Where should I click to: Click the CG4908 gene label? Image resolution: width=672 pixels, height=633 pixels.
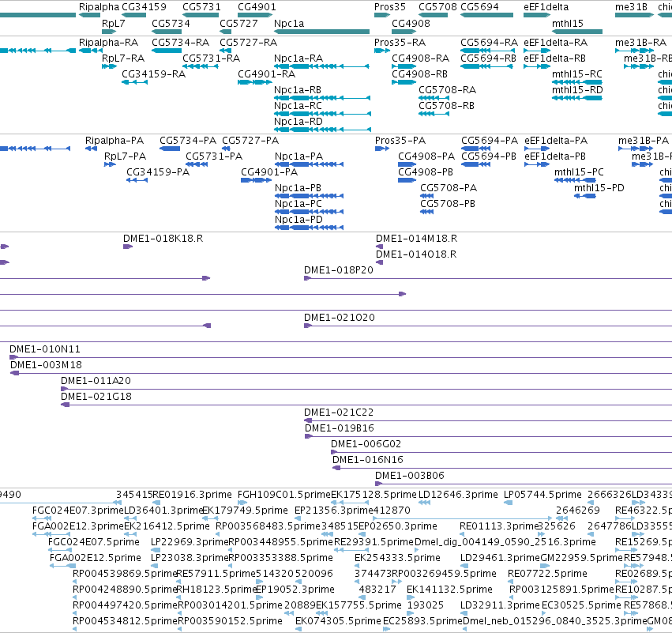(x=411, y=24)
